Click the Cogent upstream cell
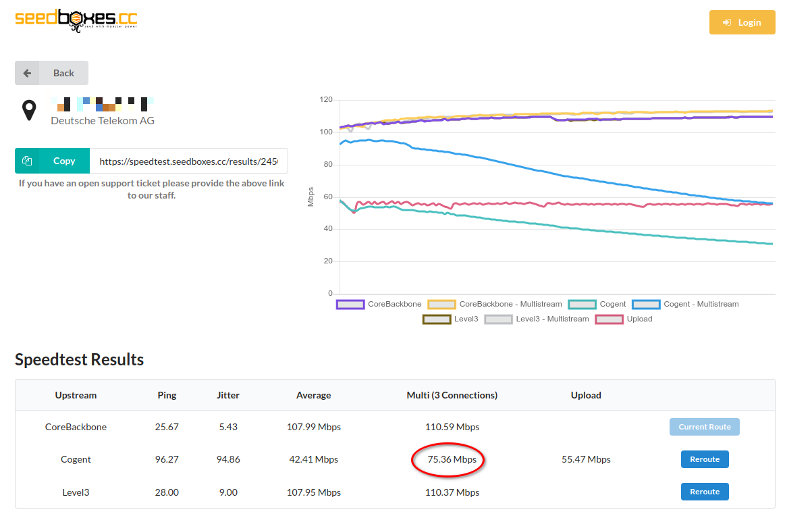Viewport: 812px width, 518px height. click(x=76, y=459)
